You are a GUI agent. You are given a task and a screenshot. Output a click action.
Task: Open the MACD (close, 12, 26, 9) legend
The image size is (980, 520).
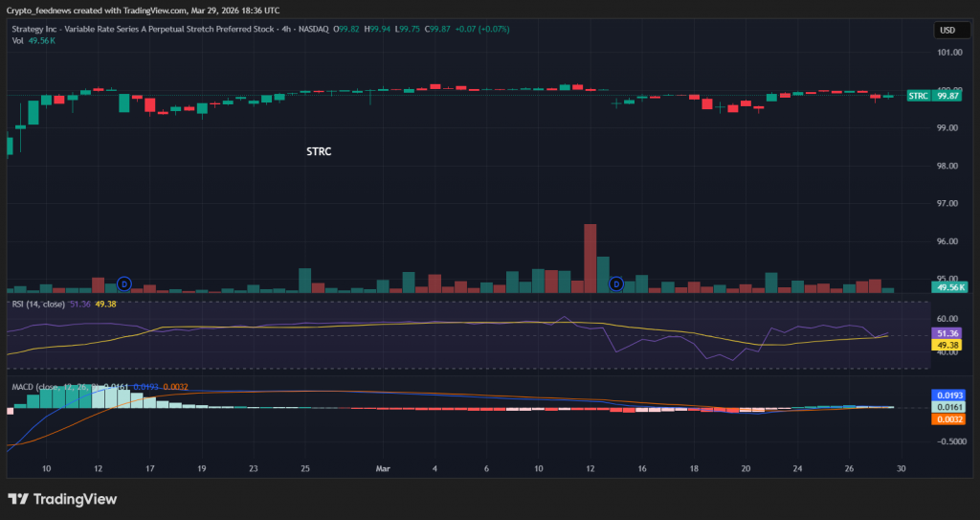(x=55, y=387)
